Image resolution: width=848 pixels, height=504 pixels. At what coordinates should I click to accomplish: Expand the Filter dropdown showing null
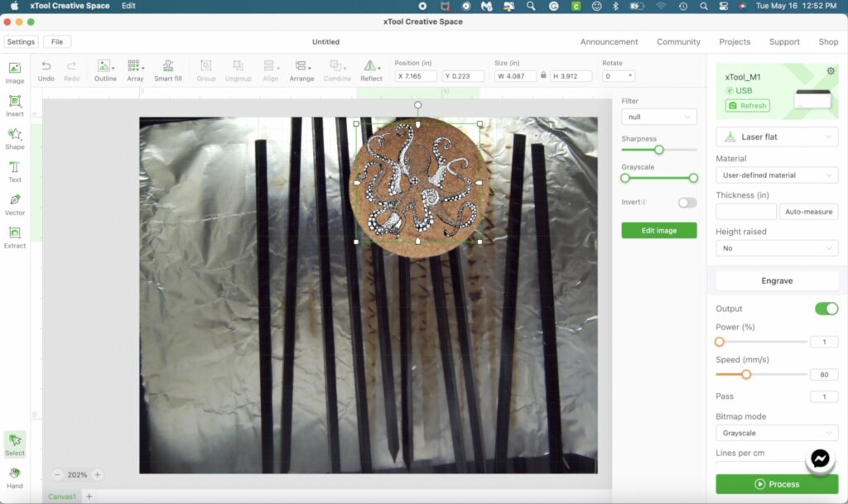658,117
